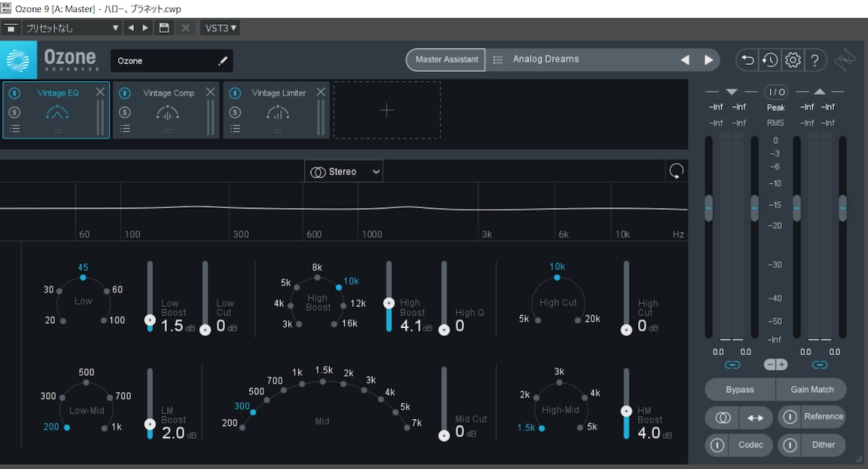This screenshot has width=868, height=469.
Task: Open Vintage EQ module preset list icon
Action: 15,129
